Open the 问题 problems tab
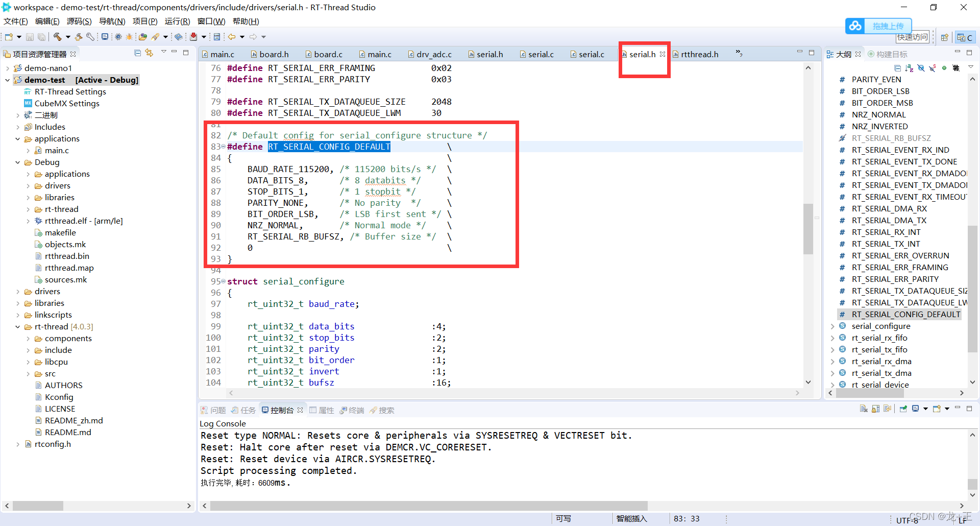 pyautogui.click(x=213, y=410)
